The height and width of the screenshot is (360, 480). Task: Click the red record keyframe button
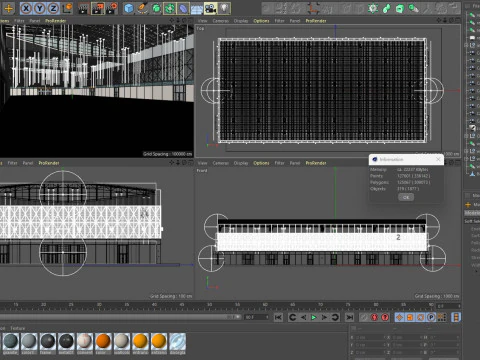tap(374, 317)
